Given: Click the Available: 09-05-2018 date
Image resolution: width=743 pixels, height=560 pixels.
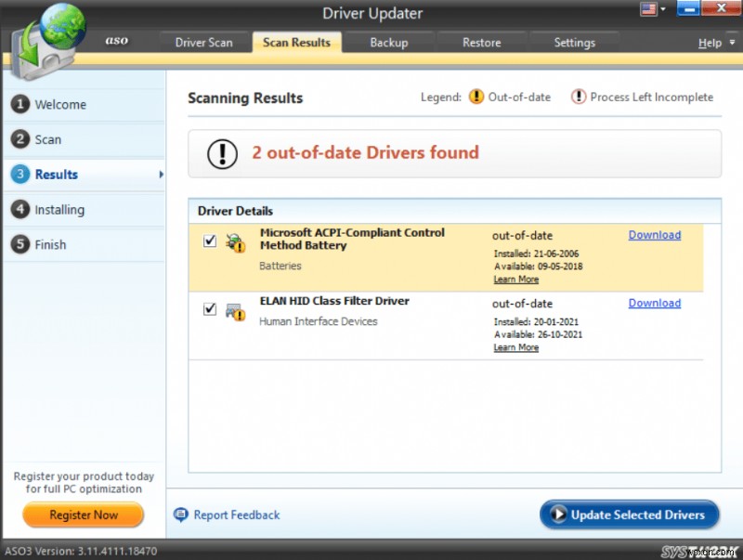Looking at the screenshot, I should pyautogui.click(x=538, y=267).
